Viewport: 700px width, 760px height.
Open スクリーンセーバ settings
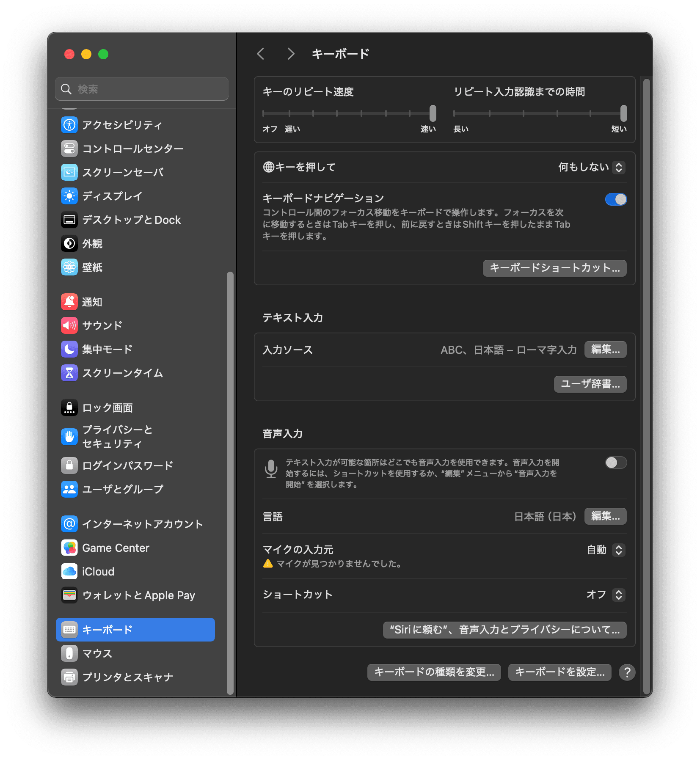coord(121,172)
